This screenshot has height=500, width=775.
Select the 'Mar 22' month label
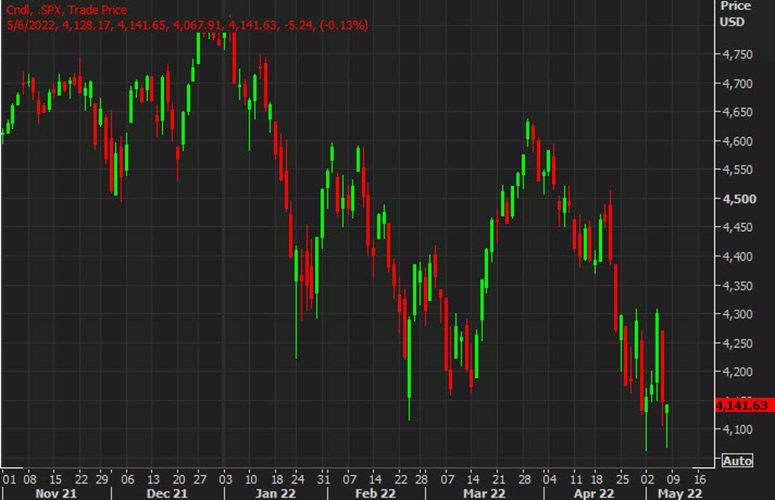[484, 493]
